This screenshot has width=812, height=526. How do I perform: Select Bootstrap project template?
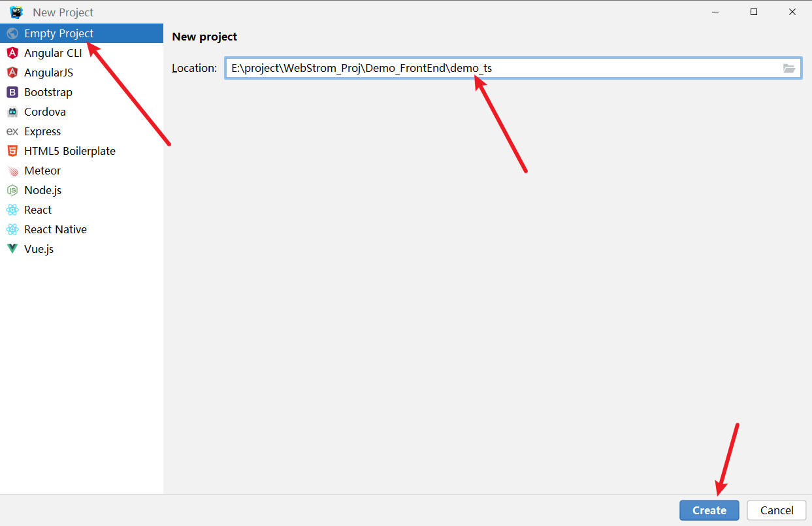coord(82,92)
